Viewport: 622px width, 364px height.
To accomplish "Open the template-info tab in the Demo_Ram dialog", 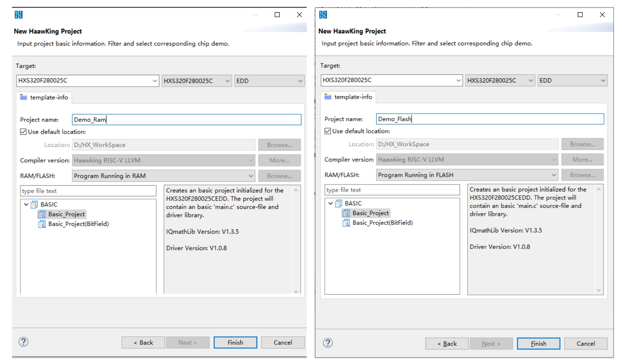I will 44,97.
